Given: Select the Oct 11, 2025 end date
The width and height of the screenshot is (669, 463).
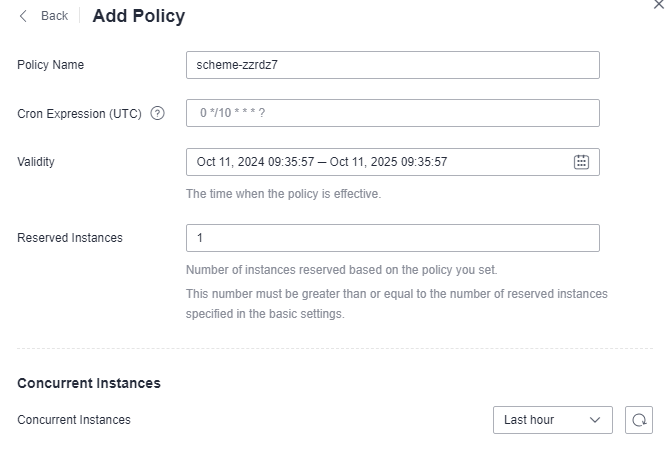Looking at the screenshot, I should pyautogui.click(x=388, y=162).
